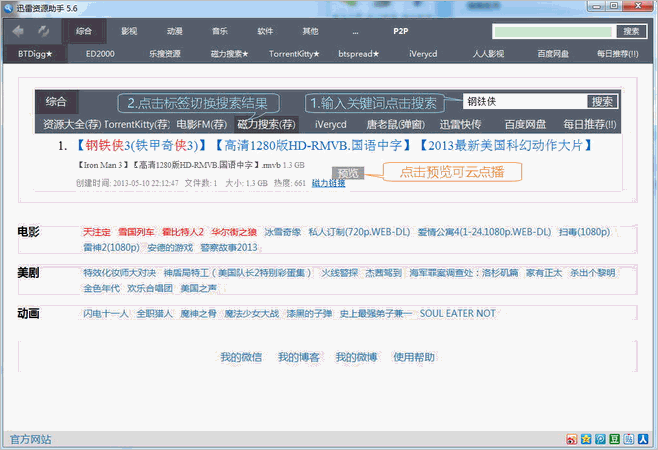Screen dimensions: 658x450
Task: Open 每日推荐(!!) in the top source row
Action: pyautogui.click(x=618, y=54)
